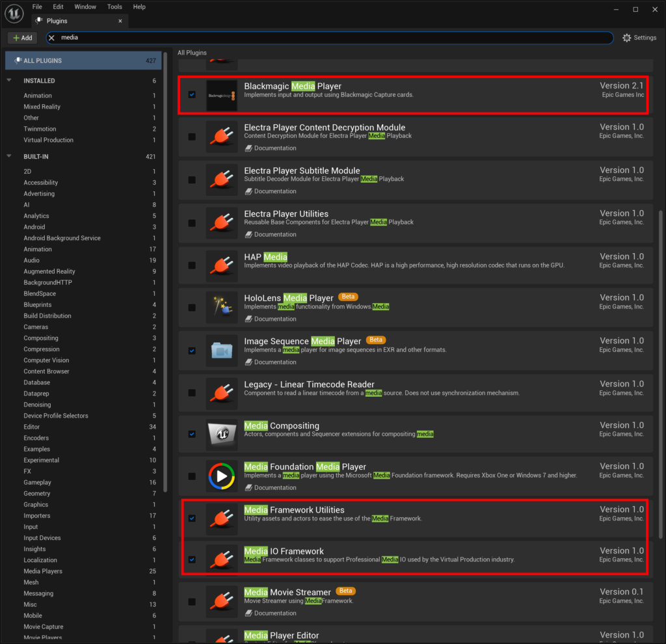Screen dimensions: 666x644
Task: Enable the Electra Player Content Decryption Module checkbox
Action: coord(192,137)
